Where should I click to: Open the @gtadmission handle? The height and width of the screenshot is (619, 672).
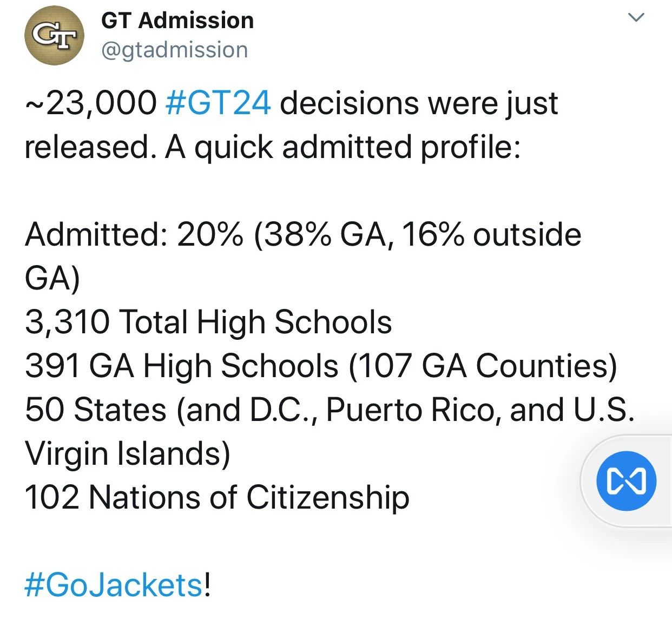pos(175,50)
